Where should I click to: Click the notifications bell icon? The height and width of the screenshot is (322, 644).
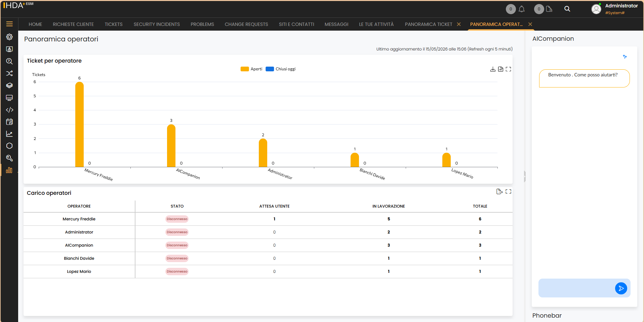(522, 9)
